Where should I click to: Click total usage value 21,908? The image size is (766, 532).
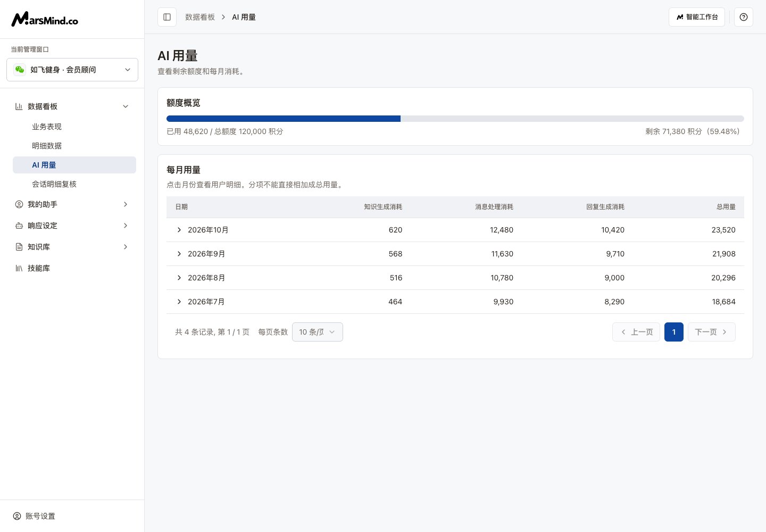[724, 254]
